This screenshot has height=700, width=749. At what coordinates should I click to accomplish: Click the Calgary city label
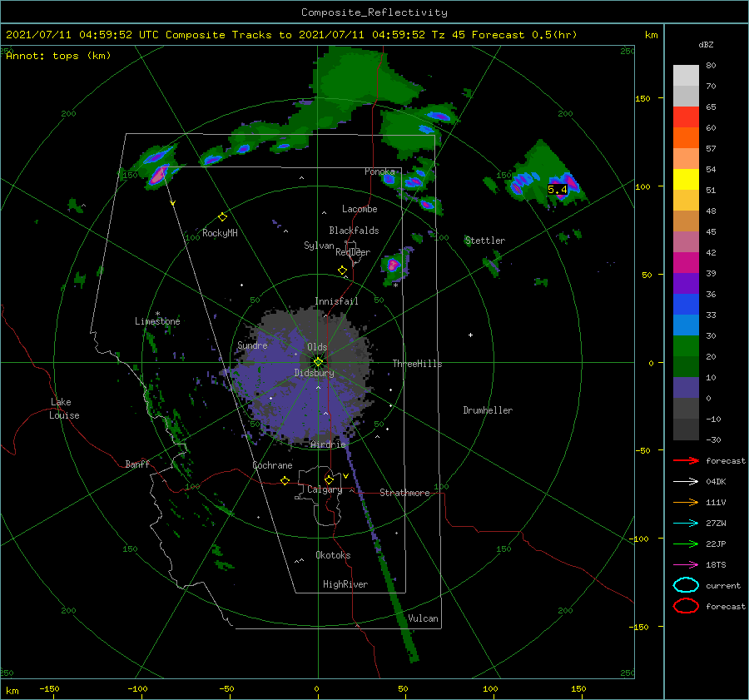[x=325, y=489]
